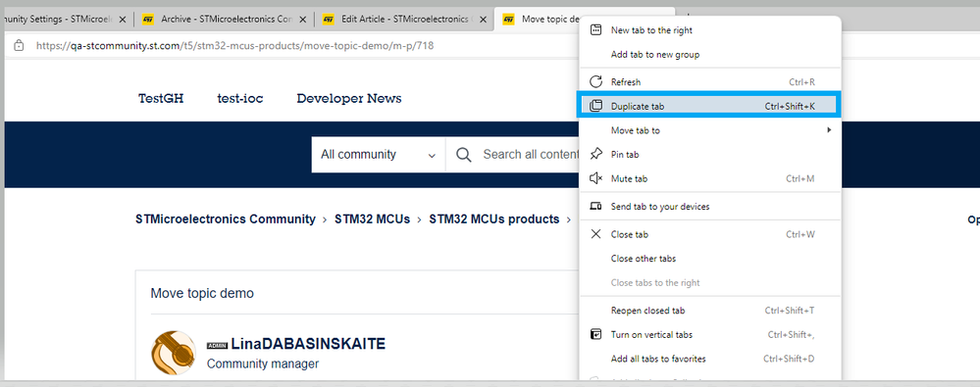Open STM32 MCUs breadcrumb link

pos(373,219)
